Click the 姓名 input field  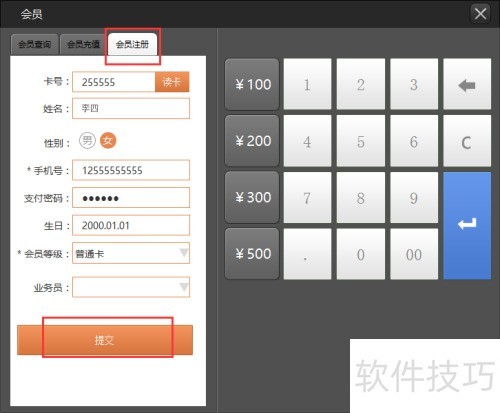coord(131,108)
